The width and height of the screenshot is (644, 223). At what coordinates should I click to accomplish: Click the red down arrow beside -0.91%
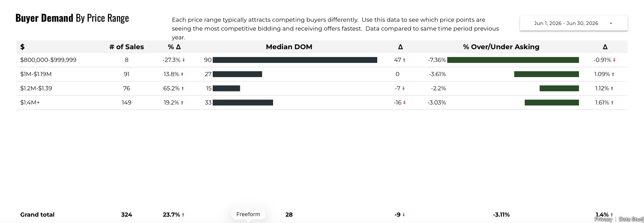pos(614,60)
